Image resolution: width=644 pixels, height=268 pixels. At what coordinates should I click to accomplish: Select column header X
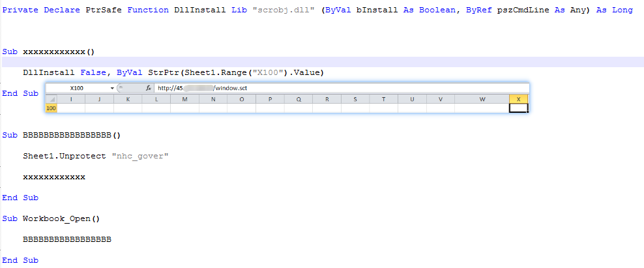518,99
